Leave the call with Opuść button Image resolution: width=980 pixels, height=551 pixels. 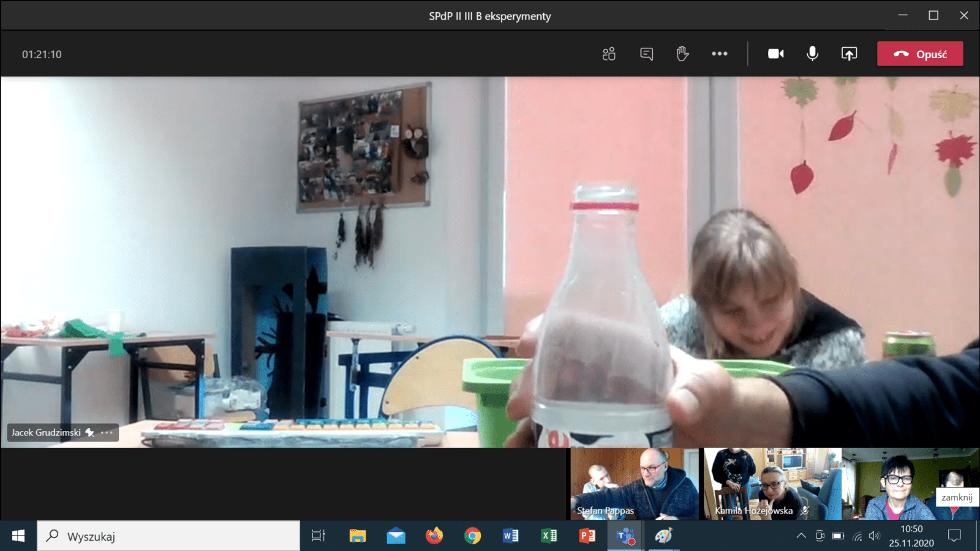[920, 54]
